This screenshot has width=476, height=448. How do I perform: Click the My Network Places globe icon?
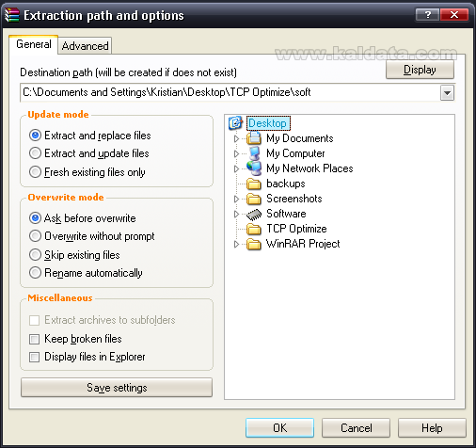[x=254, y=168]
